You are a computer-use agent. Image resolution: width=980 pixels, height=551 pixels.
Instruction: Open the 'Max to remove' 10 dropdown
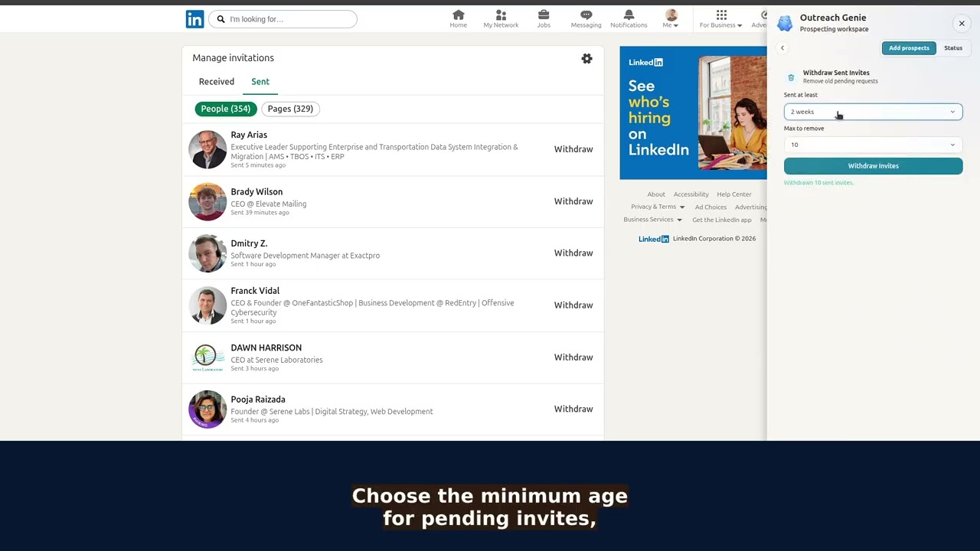873,145
